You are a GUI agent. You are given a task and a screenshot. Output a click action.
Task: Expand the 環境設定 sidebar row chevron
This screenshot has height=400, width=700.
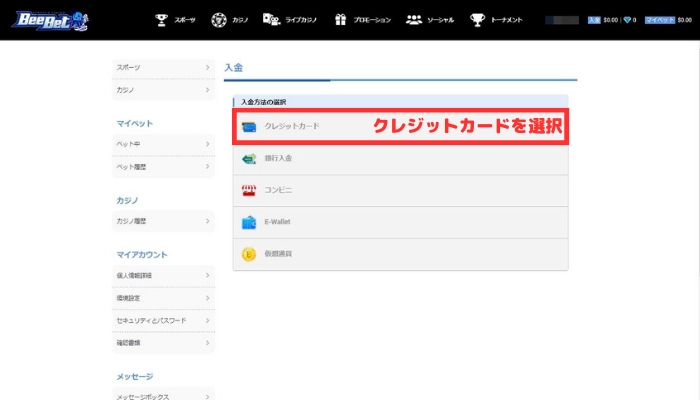point(208,298)
